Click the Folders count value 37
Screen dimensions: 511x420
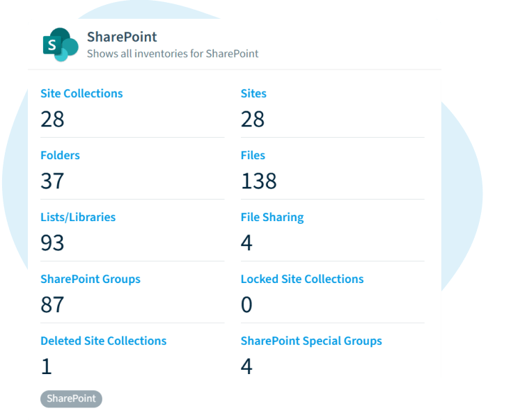pyautogui.click(x=52, y=181)
